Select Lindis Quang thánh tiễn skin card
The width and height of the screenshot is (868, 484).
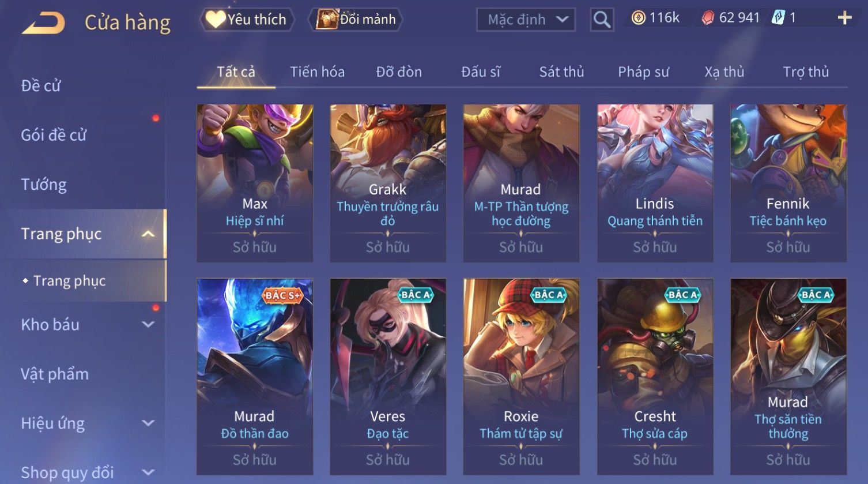[x=655, y=183]
